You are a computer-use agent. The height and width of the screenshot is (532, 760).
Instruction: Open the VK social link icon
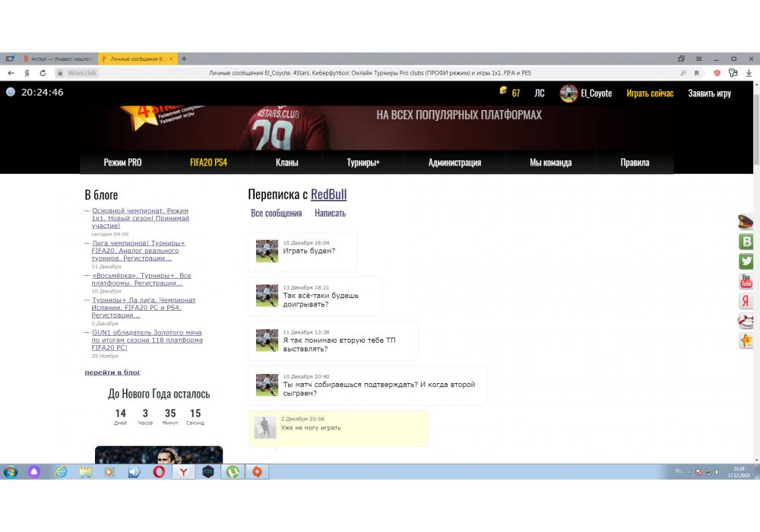click(x=746, y=241)
